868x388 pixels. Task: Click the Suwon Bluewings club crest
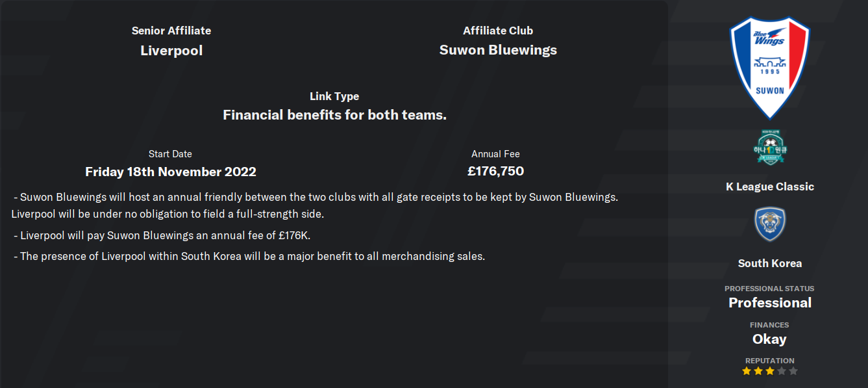coord(770,68)
